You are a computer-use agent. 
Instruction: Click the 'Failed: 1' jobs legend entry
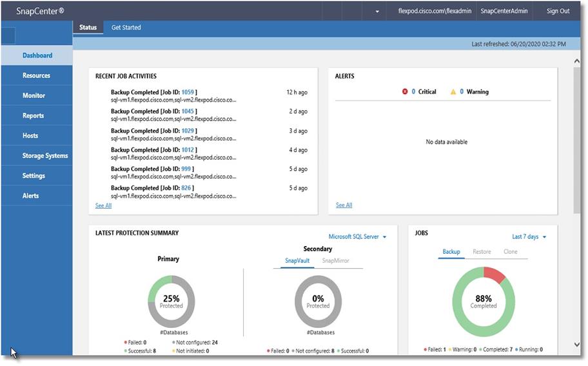tap(435, 349)
